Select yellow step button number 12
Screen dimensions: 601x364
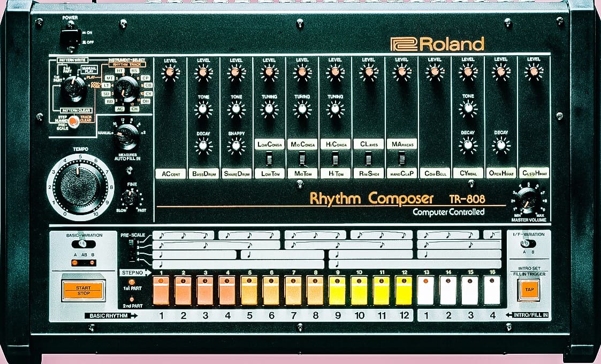404,290
